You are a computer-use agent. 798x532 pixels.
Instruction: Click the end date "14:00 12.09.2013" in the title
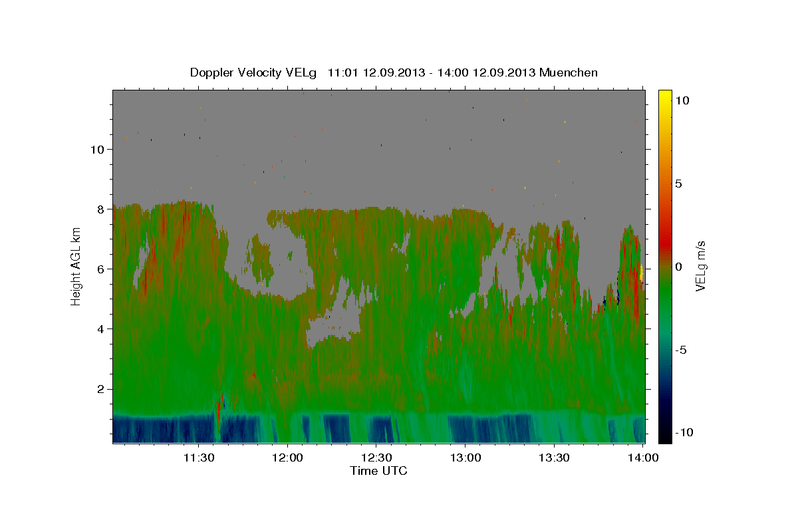click(x=485, y=72)
